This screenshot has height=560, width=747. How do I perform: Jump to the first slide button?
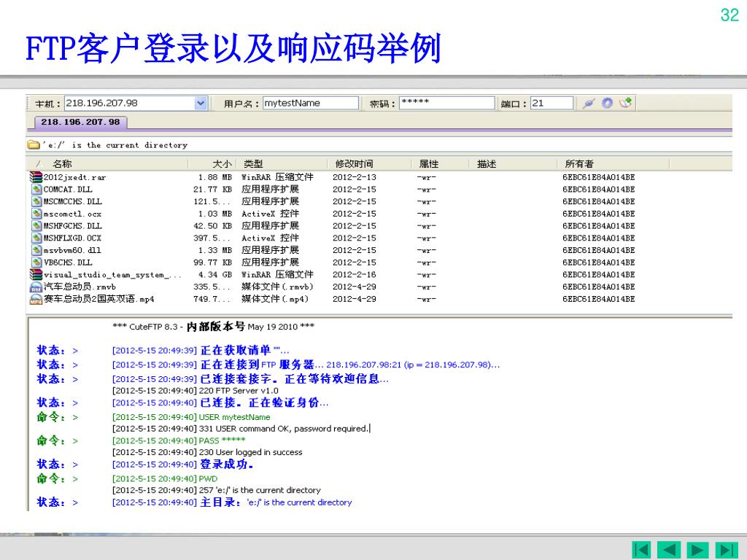[641, 549]
